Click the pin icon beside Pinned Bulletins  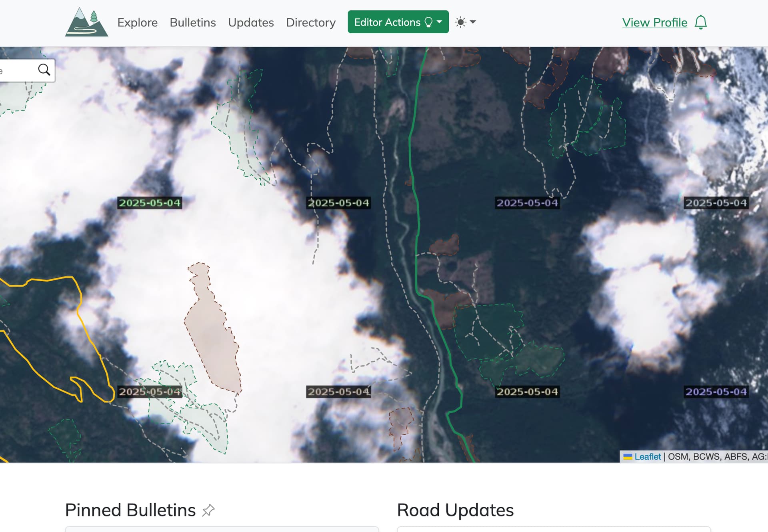pyautogui.click(x=208, y=510)
